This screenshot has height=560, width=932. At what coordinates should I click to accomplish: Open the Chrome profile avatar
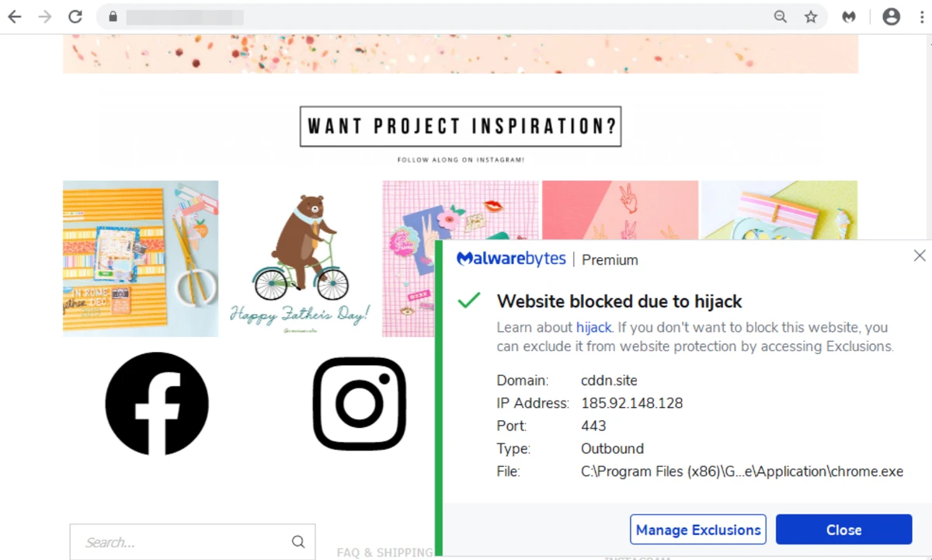pyautogui.click(x=892, y=16)
